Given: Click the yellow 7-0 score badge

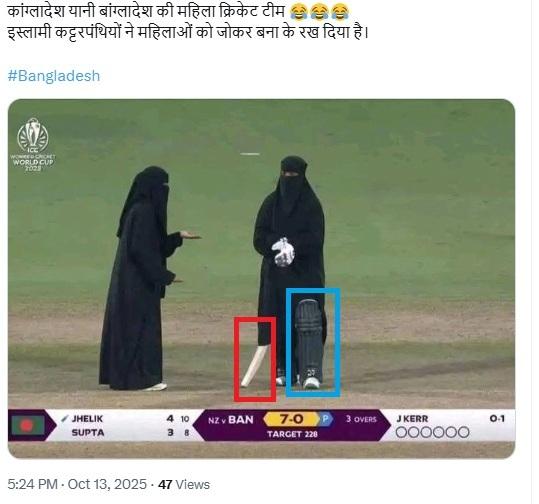Looking at the screenshot, I should [x=291, y=419].
